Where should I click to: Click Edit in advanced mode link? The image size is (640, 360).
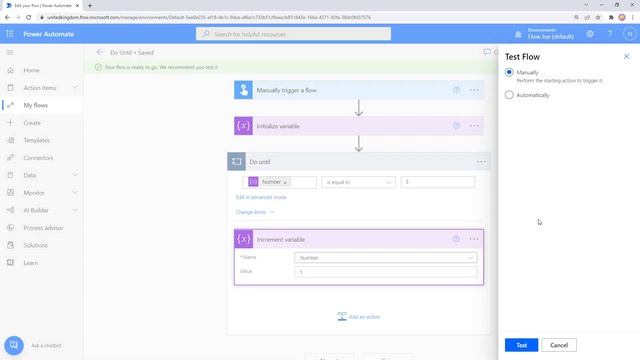[x=261, y=197]
